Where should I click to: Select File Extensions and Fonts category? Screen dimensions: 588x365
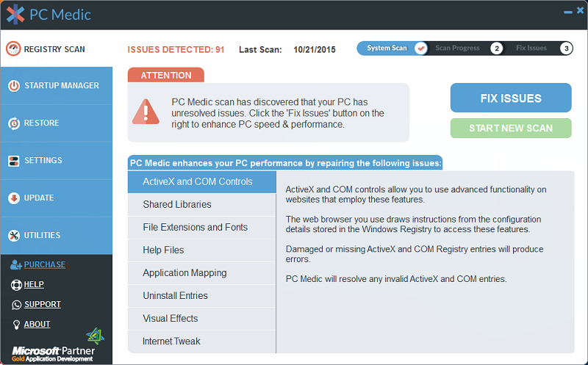pyautogui.click(x=195, y=227)
